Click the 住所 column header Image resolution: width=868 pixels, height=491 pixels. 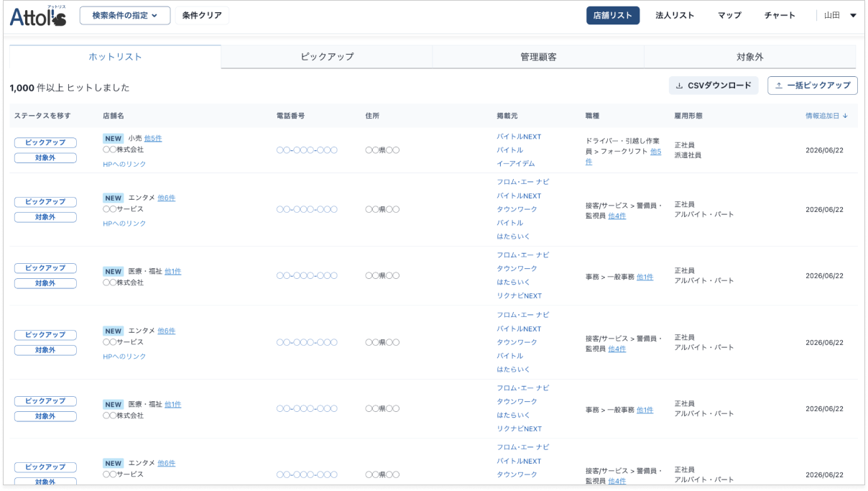tap(372, 116)
